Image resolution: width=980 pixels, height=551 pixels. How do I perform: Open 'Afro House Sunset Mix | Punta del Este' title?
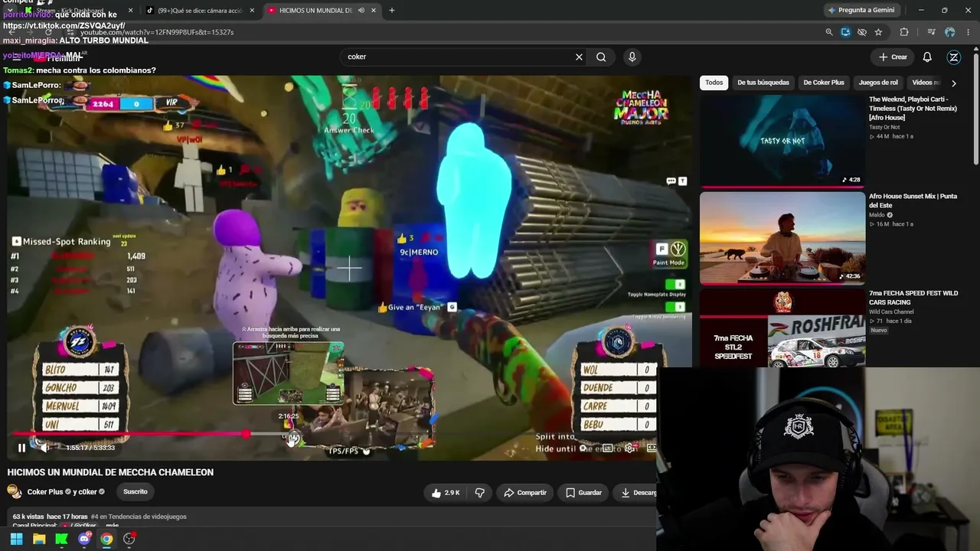913,201
